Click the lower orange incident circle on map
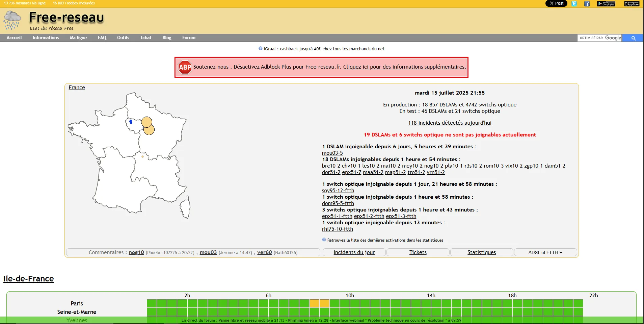 [x=149, y=130]
